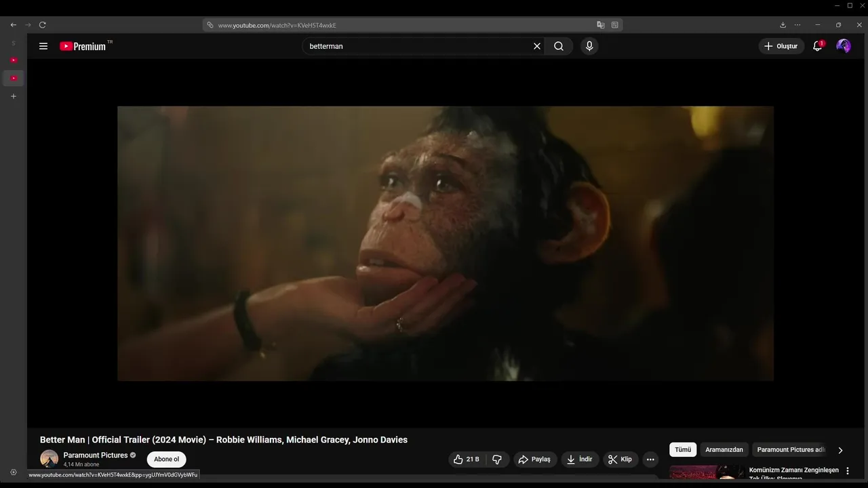The height and width of the screenshot is (488, 868).
Task: Open the Paramount Pictures channel avatar
Action: pyautogui.click(x=49, y=459)
